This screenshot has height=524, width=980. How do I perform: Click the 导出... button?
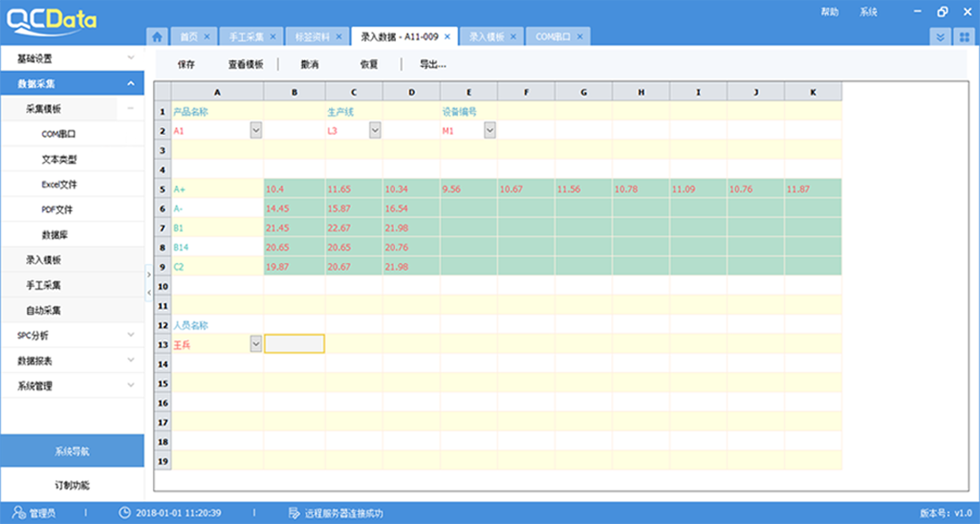click(x=432, y=64)
